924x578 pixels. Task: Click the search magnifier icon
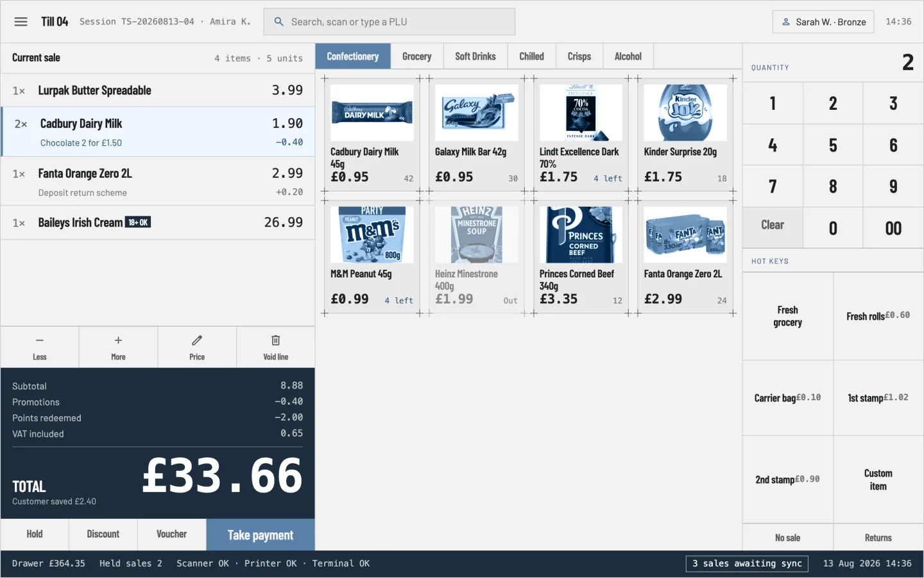(x=278, y=22)
